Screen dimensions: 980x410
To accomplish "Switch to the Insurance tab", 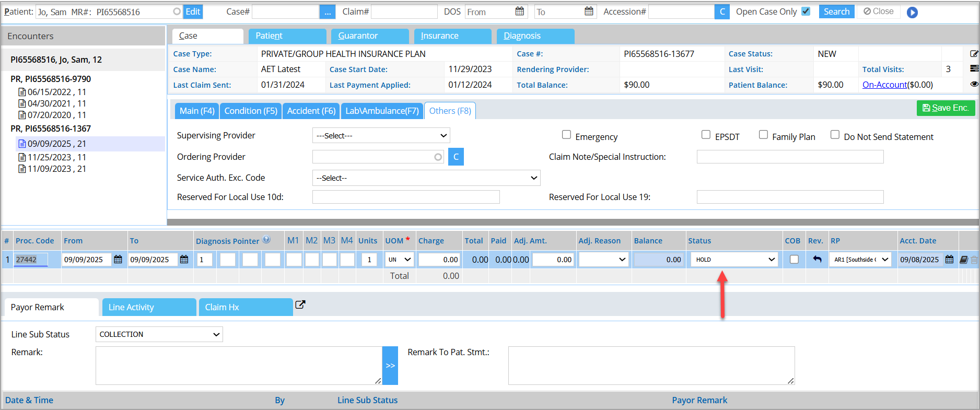I will coord(452,36).
